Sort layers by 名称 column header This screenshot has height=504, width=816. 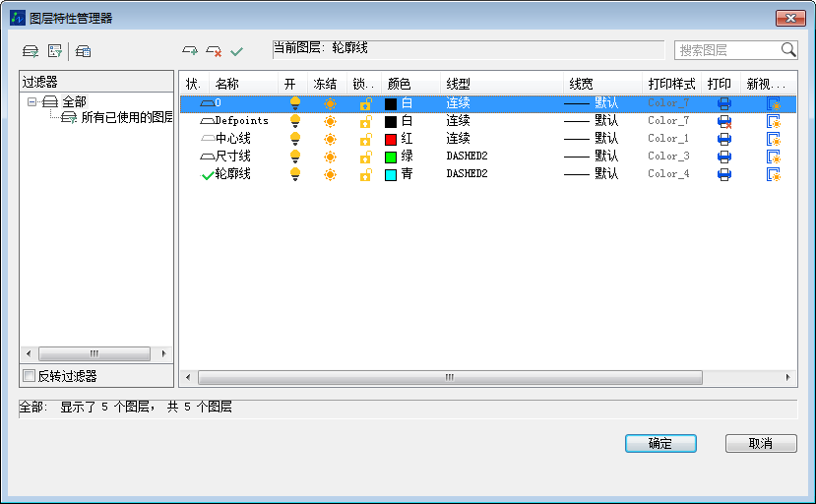[x=227, y=85]
